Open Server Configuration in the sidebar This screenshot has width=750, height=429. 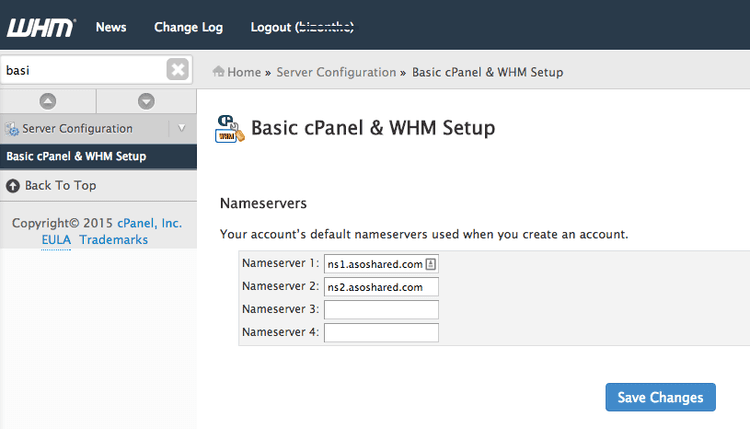[77, 129]
